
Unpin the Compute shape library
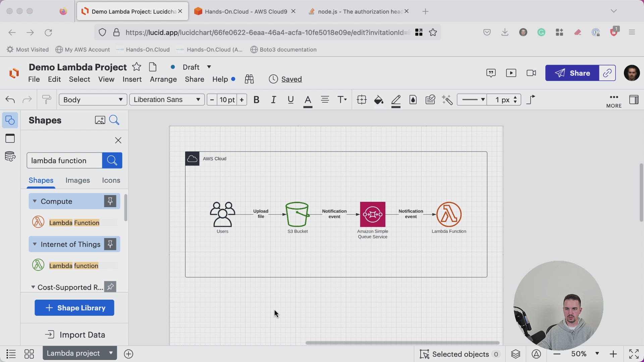pos(110,201)
